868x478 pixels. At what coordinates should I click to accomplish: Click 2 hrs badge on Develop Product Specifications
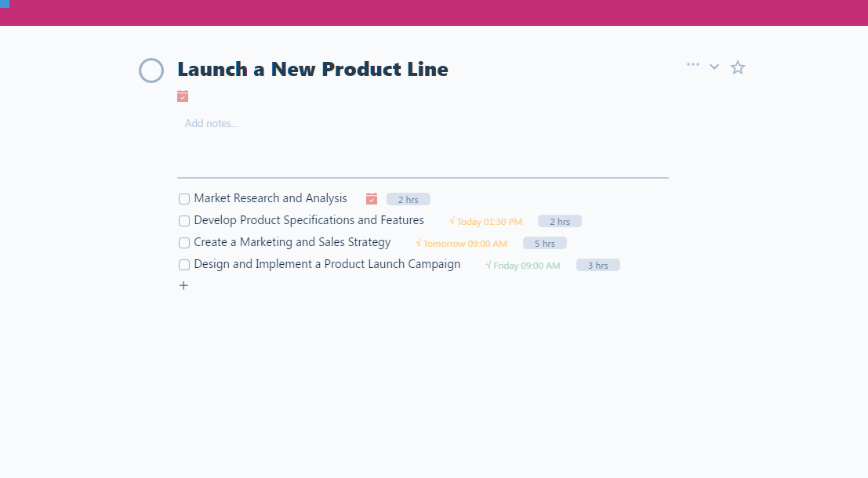click(559, 222)
